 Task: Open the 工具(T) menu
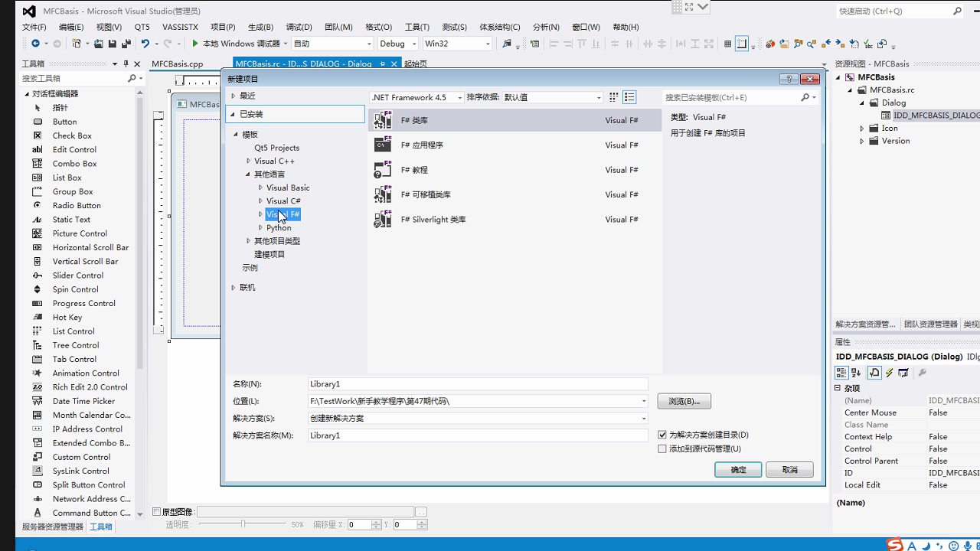pyautogui.click(x=416, y=27)
